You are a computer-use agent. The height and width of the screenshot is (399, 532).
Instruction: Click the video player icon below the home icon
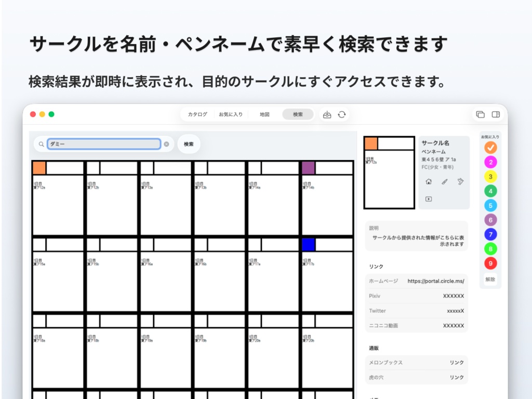point(429,198)
